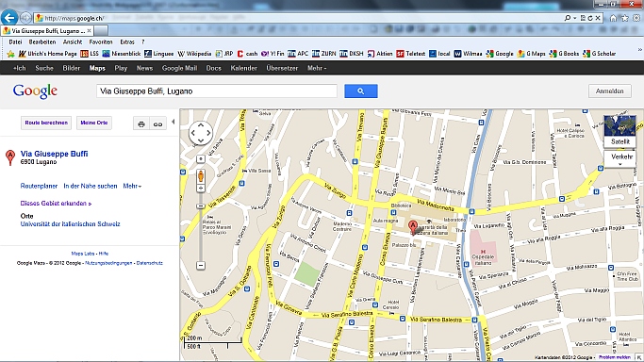Open the G Maps bookmark
The image size is (644, 362).
[532, 54]
